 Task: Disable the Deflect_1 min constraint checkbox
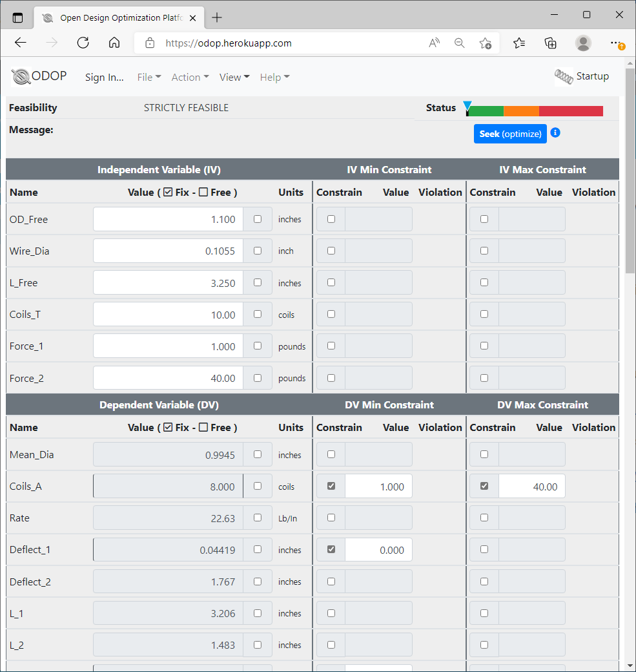pos(331,549)
